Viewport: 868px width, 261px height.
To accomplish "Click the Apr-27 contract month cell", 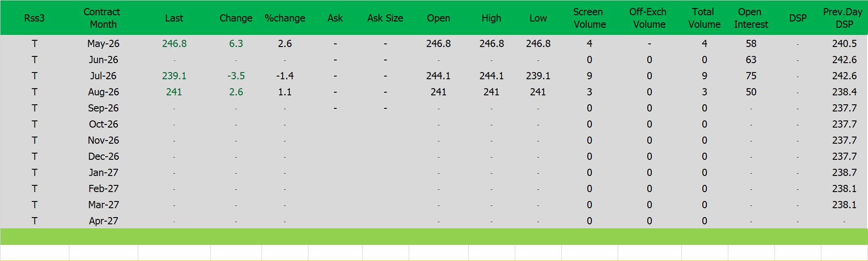I will 103,221.
